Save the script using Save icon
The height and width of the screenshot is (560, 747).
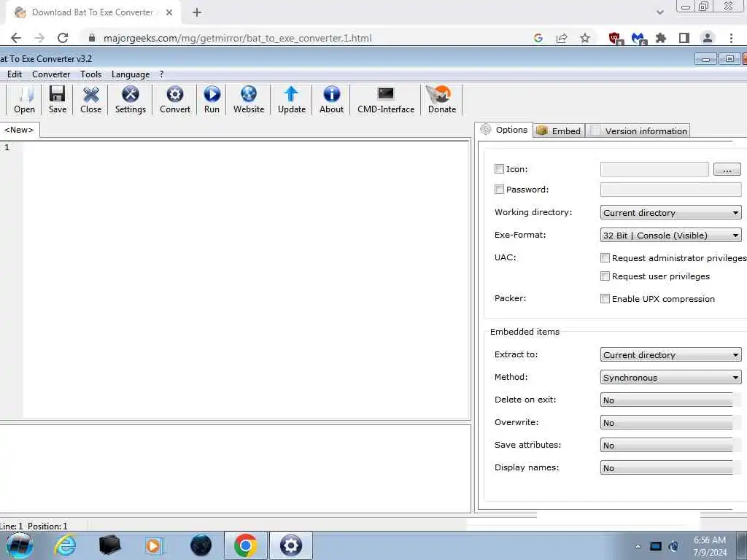coord(57,99)
